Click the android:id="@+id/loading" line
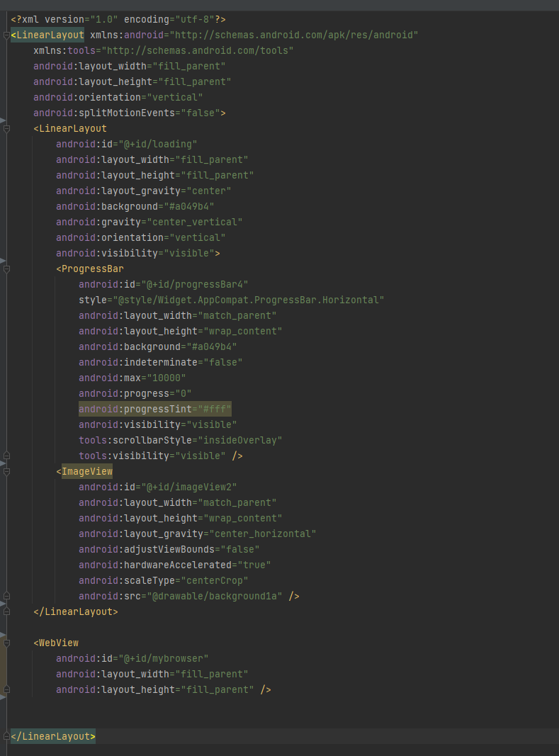Image resolution: width=559 pixels, height=756 pixels. tap(126, 144)
